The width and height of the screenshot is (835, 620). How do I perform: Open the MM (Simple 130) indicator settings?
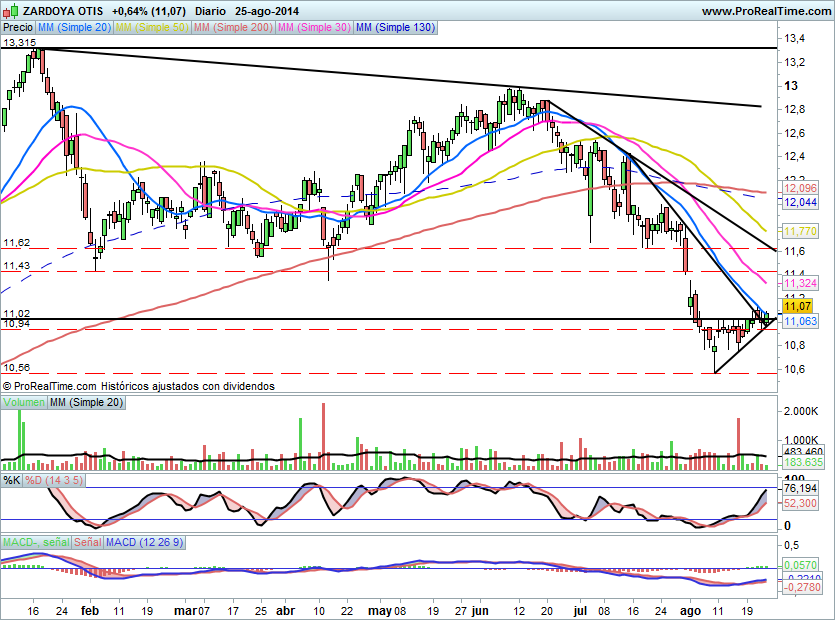click(x=395, y=28)
